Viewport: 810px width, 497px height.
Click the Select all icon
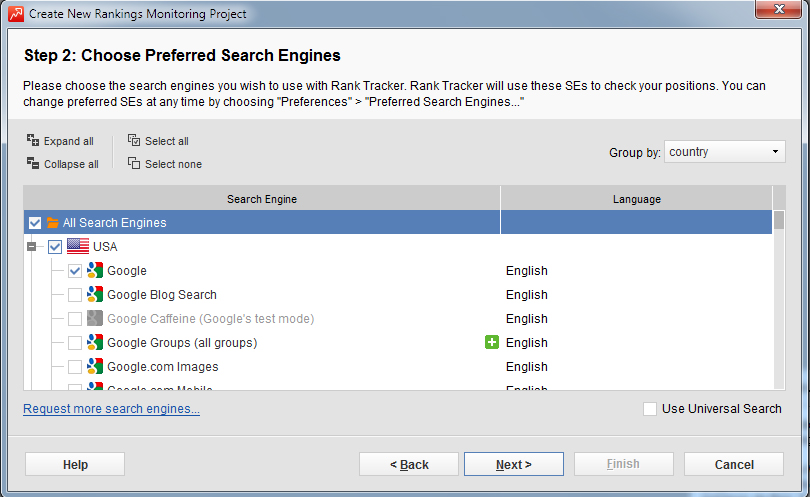pyautogui.click(x=134, y=140)
